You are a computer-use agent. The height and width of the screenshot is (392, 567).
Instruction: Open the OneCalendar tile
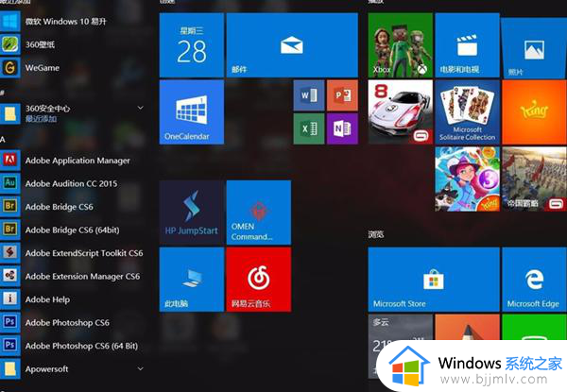pos(192,112)
